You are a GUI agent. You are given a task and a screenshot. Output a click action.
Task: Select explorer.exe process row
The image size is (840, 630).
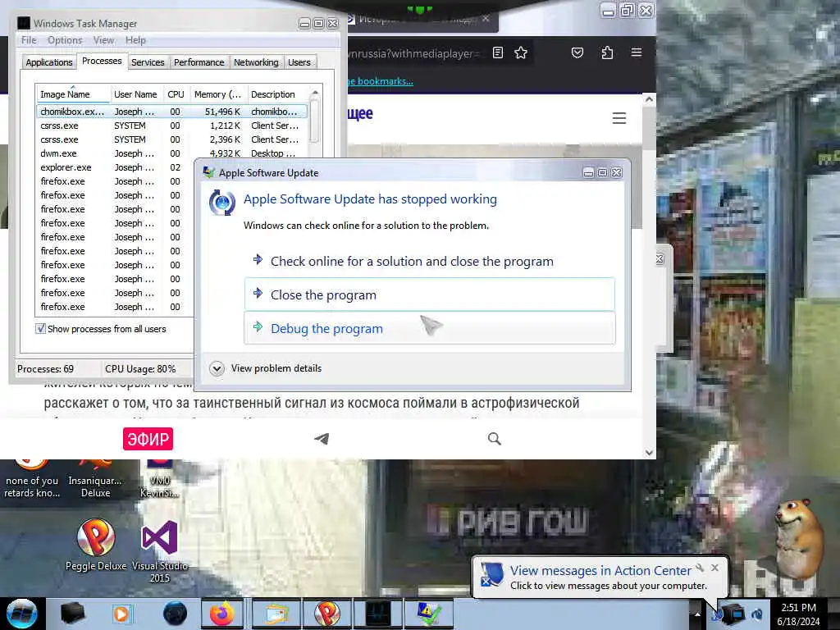pyautogui.click(x=115, y=167)
